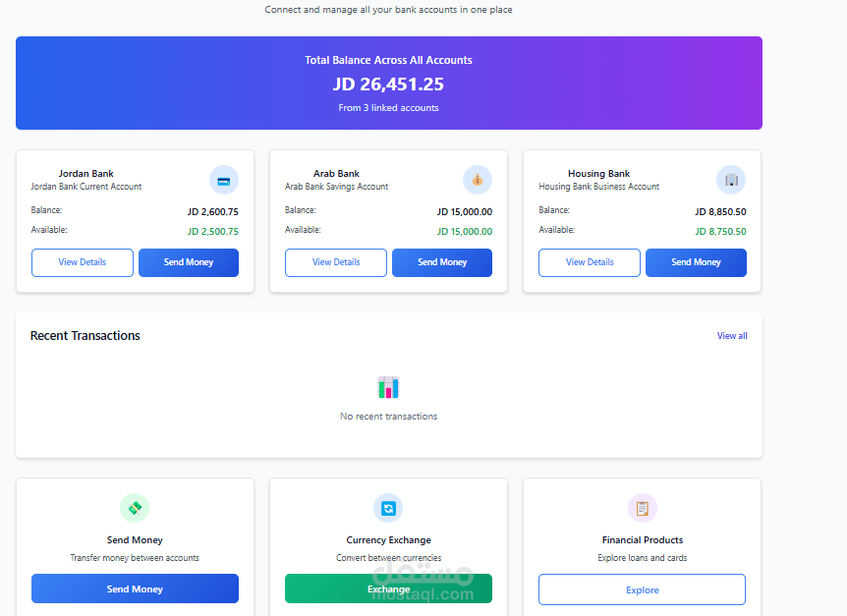
Task: Click the green Exchange button
Action: [388, 588]
